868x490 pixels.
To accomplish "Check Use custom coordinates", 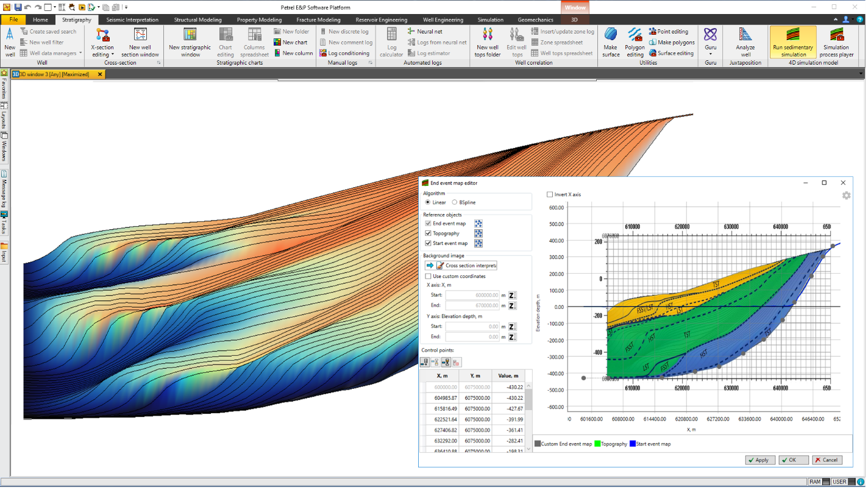I will (x=428, y=275).
